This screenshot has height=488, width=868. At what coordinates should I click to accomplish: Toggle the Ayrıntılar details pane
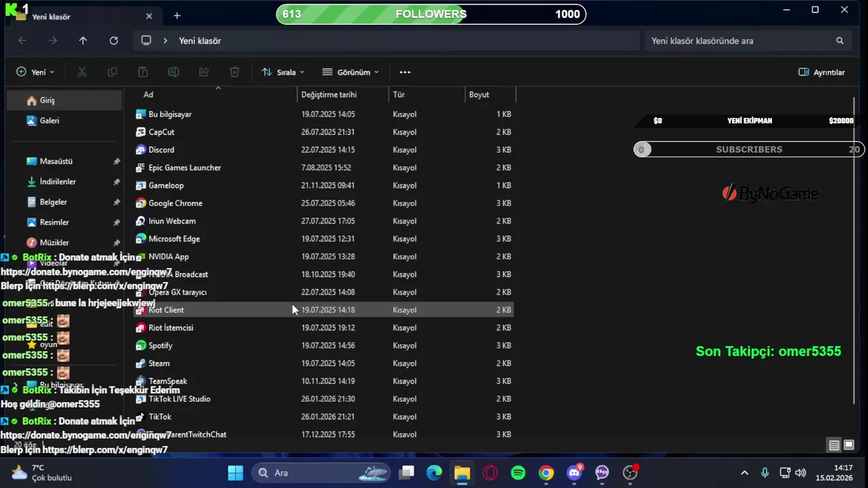[x=822, y=72]
